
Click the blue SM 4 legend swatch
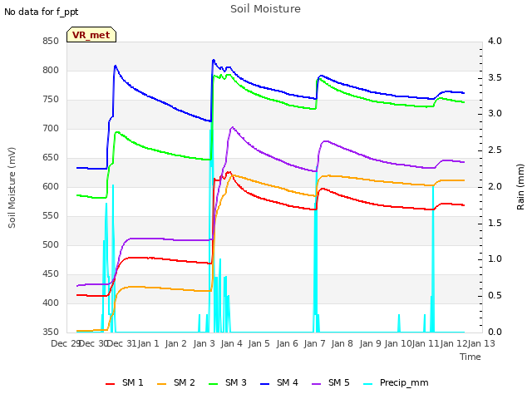pos(264,384)
